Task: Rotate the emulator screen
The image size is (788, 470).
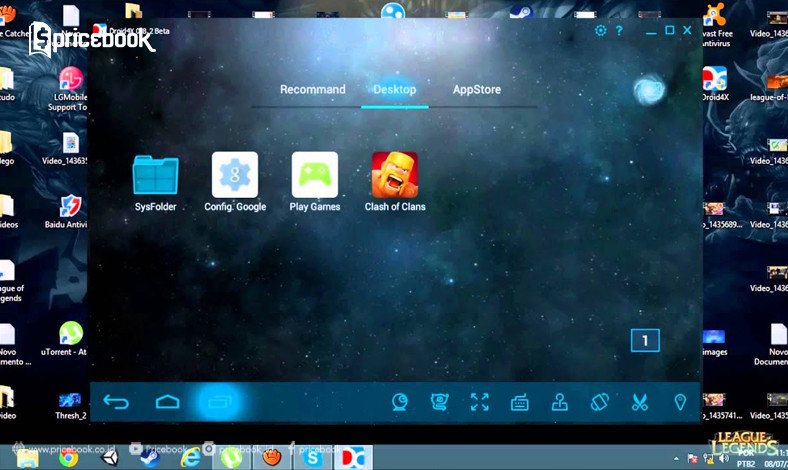Action: point(600,402)
